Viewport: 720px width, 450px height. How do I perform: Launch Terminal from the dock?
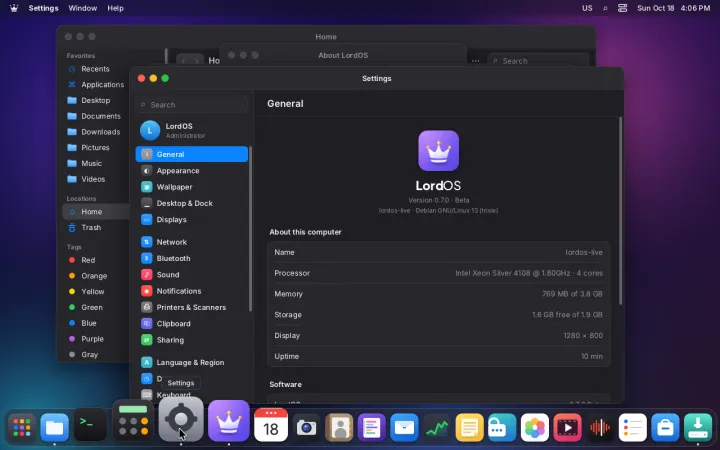pos(90,425)
